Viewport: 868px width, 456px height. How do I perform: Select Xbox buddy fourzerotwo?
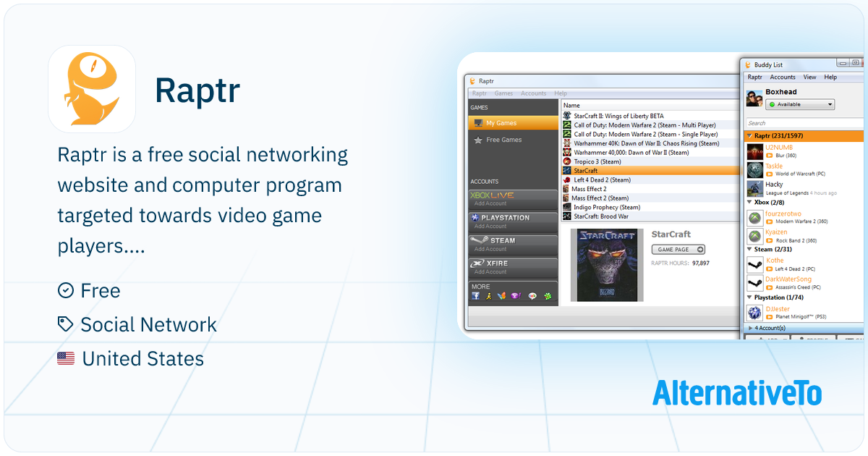(x=804, y=217)
